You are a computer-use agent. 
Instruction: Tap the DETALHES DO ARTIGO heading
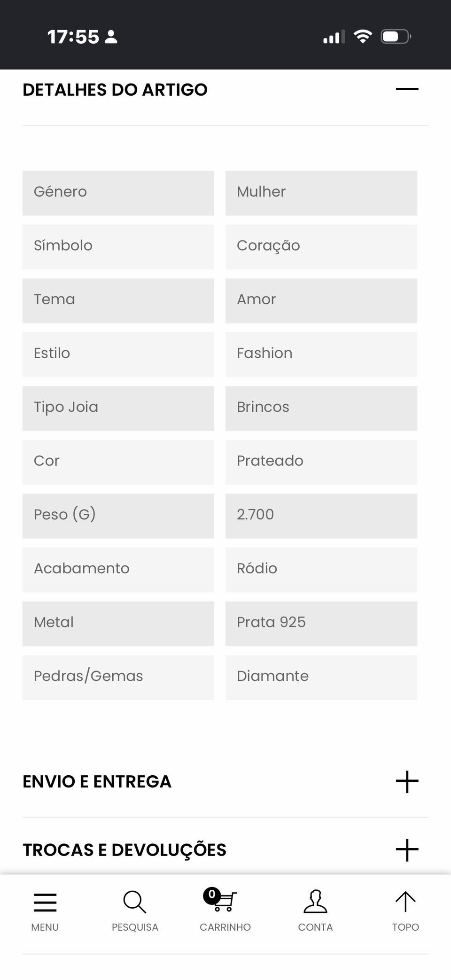click(115, 89)
